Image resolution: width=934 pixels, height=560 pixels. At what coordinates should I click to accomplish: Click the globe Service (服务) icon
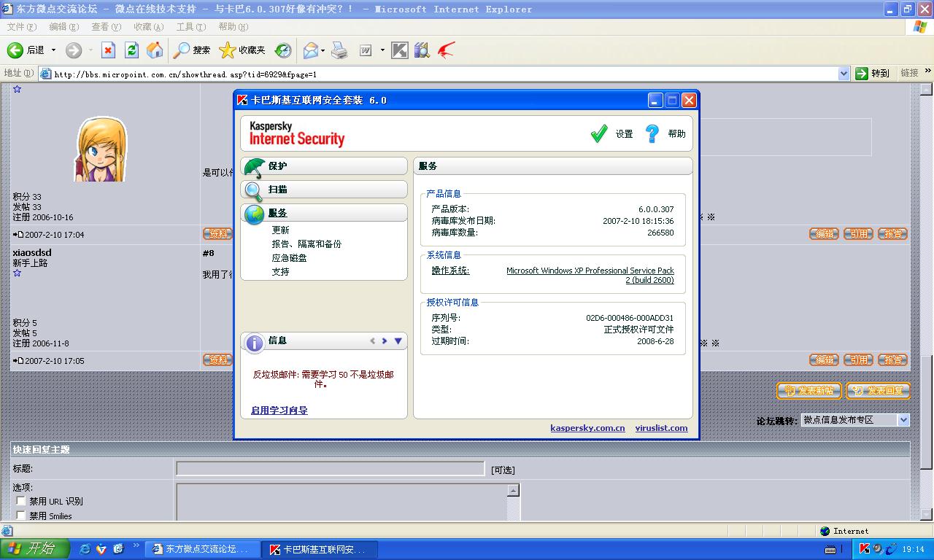point(254,214)
